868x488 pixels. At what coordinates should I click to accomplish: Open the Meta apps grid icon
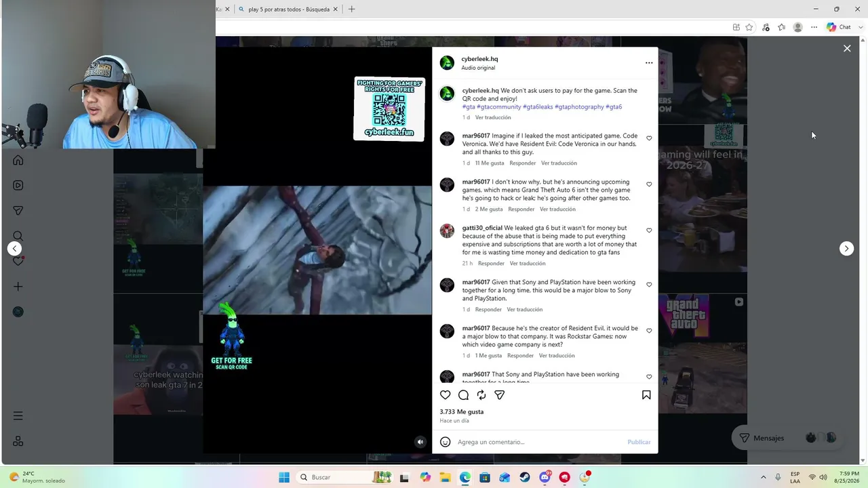(x=18, y=441)
